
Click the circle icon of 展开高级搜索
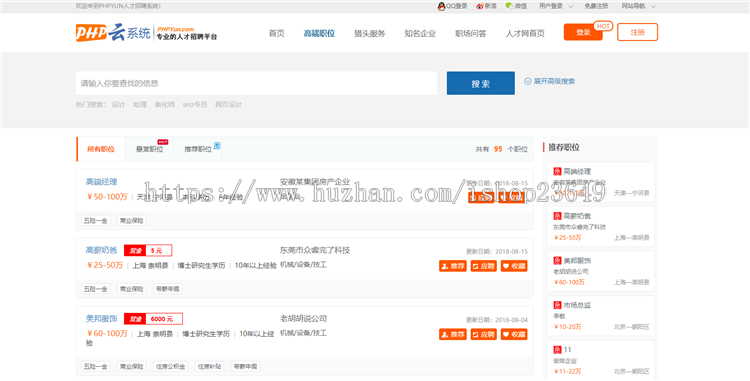(528, 81)
